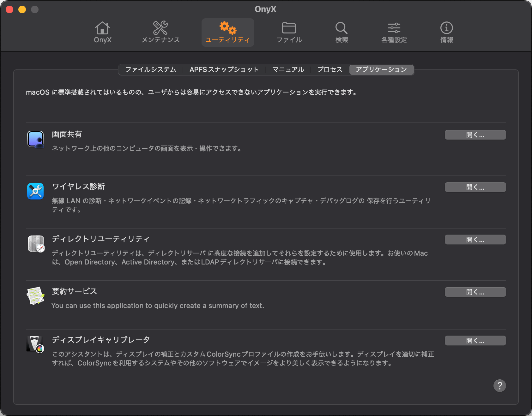Select the アプリケーション tab

(381, 69)
